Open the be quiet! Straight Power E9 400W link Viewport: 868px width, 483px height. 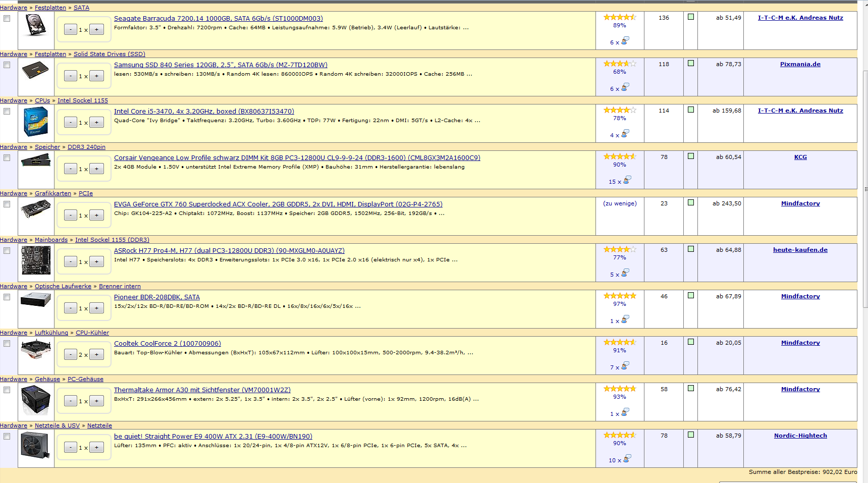tap(213, 437)
